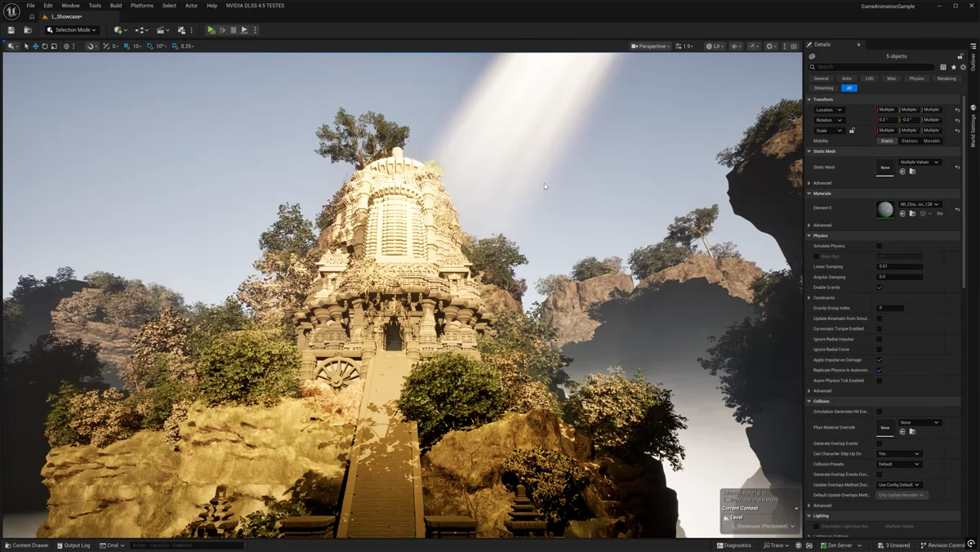The image size is (980, 552).
Task: Activate the Rotate gizmo tool
Action: [44, 47]
